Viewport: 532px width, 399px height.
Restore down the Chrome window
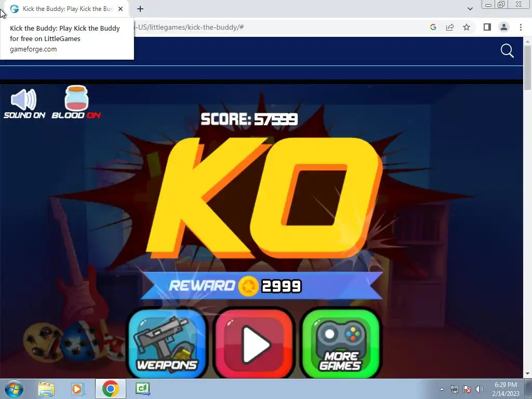pyautogui.click(x=501, y=4)
